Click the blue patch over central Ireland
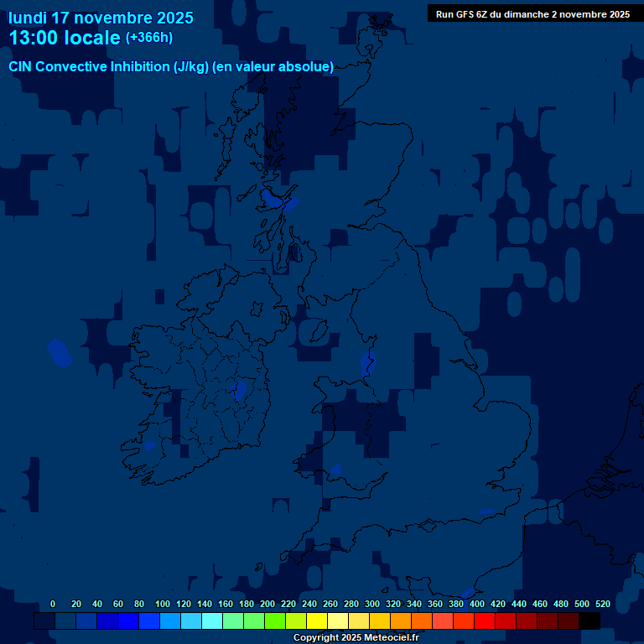The width and height of the screenshot is (644, 644). (x=240, y=390)
